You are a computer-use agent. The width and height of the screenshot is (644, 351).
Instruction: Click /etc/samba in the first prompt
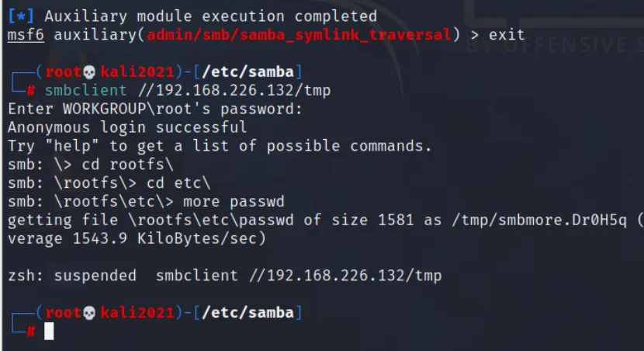(248, 72)
